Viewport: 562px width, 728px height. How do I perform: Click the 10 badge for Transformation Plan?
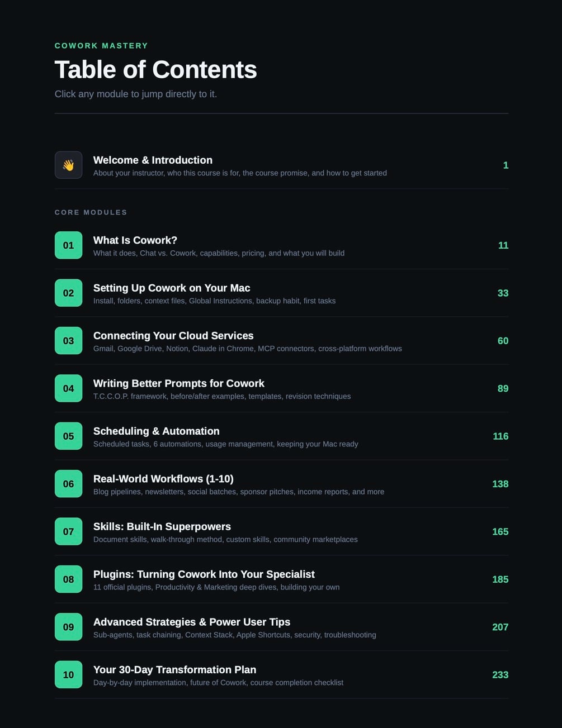(68, 675)
